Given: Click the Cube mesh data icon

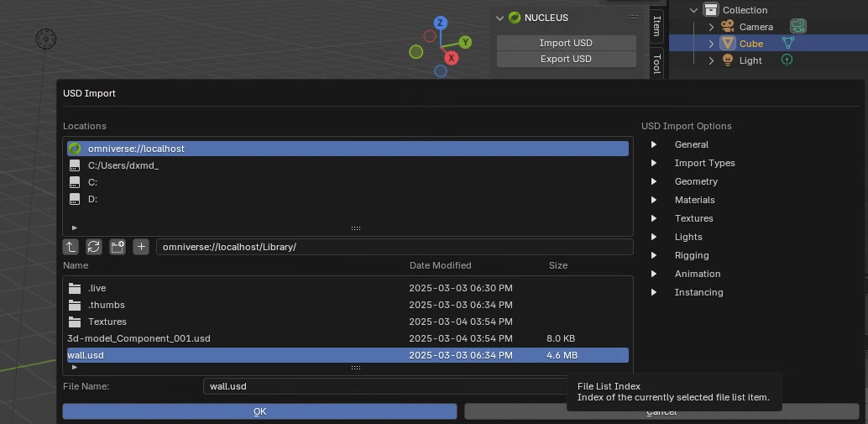Looking at the screenshot, I should 787,44.
